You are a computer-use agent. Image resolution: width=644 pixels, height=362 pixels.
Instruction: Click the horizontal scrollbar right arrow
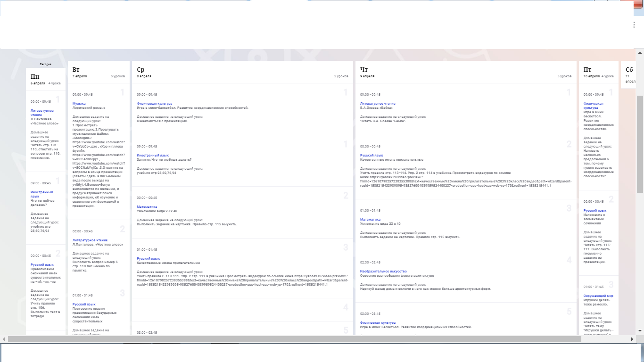pos(633,339)
